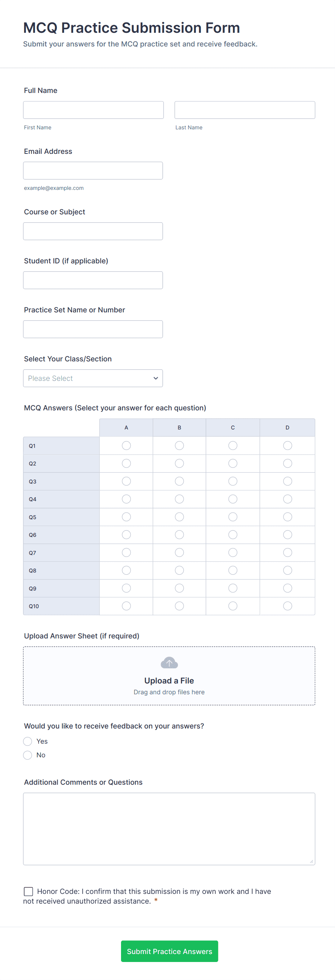
Task: Choose option C for Q3
Action: coord(233,481)
